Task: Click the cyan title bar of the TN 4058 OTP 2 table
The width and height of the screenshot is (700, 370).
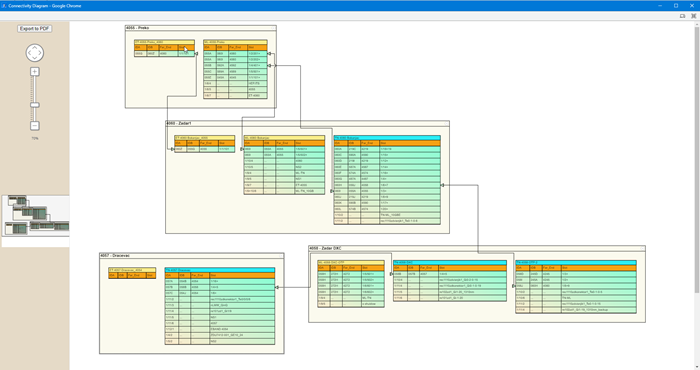Action: tap(575, 262)
